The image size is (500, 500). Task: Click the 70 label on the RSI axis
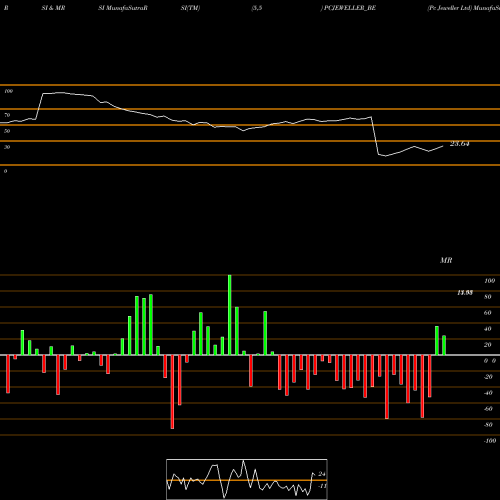[x=7, y=115]
